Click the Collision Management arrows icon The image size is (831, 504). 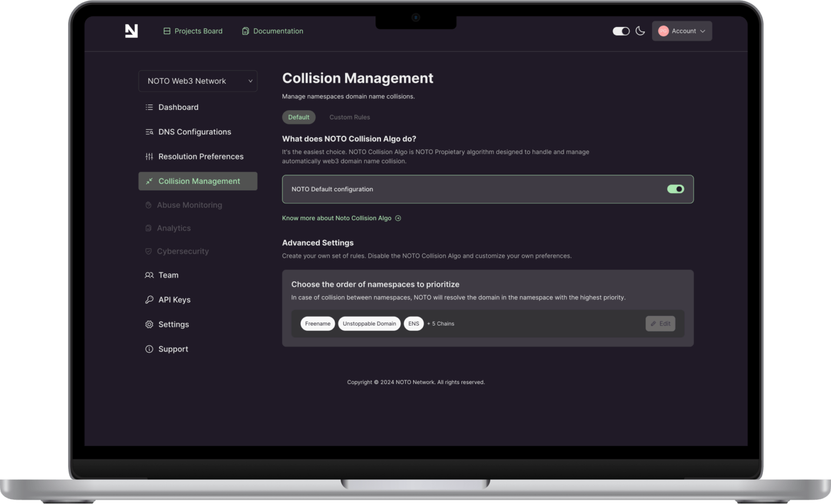click(149, 181)
